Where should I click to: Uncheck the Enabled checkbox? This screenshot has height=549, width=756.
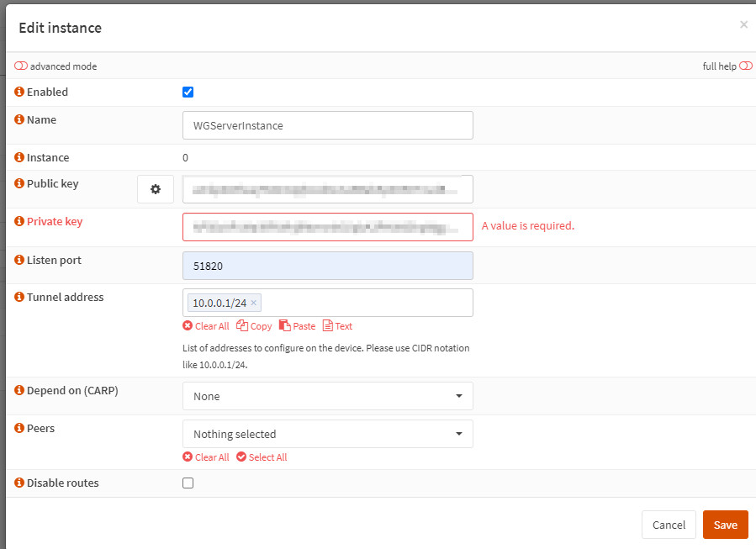[188, 92]
